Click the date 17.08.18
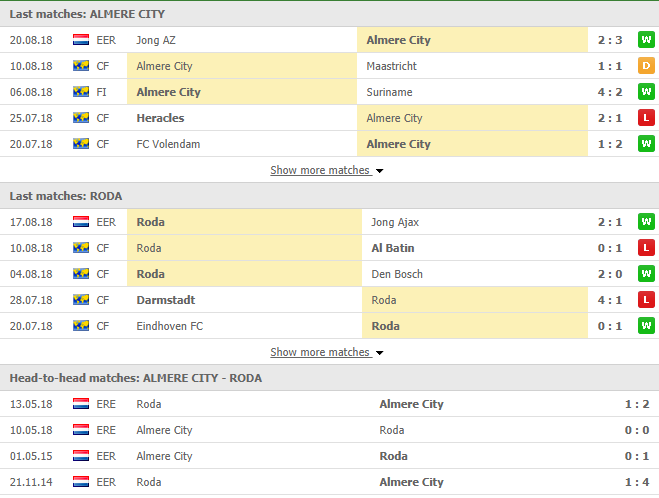This screenshot has height=498, width=659. click(31, 222)
